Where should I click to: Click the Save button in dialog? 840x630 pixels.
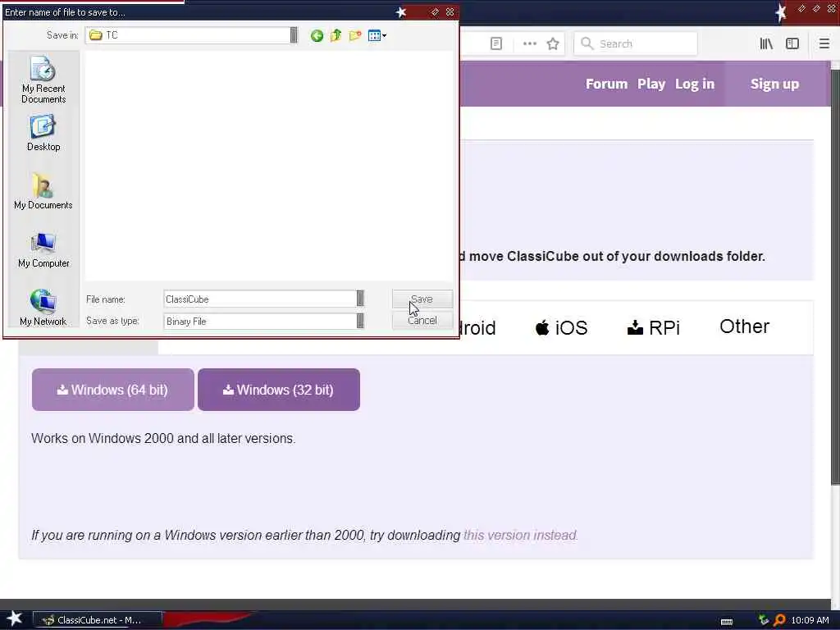pyautogui.click(x=422, y=299)
